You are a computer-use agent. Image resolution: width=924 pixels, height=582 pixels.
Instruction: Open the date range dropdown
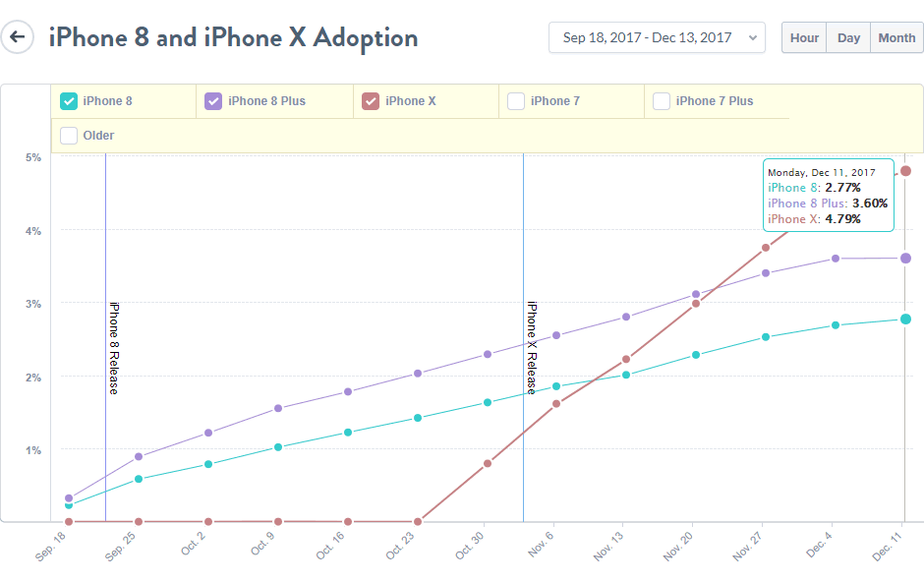click(x=657, y=36)
